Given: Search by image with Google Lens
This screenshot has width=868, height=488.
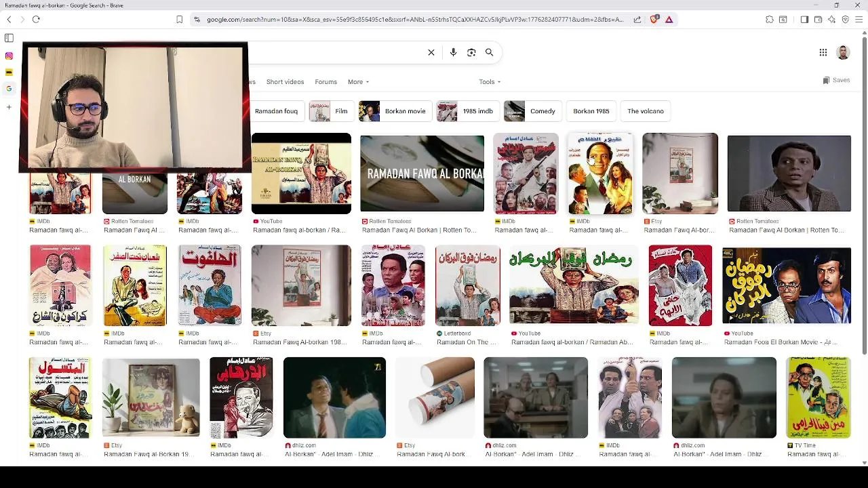Looking at the screenshot, I should [471, 52].
